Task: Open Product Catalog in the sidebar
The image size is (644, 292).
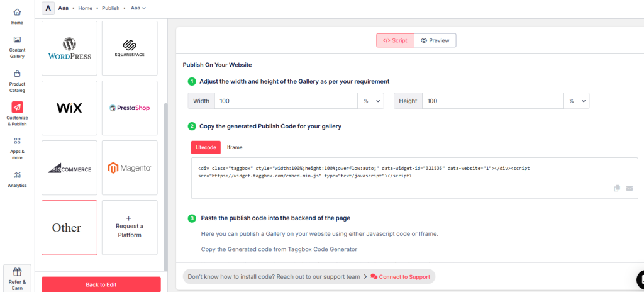Action: click(17, 81)
